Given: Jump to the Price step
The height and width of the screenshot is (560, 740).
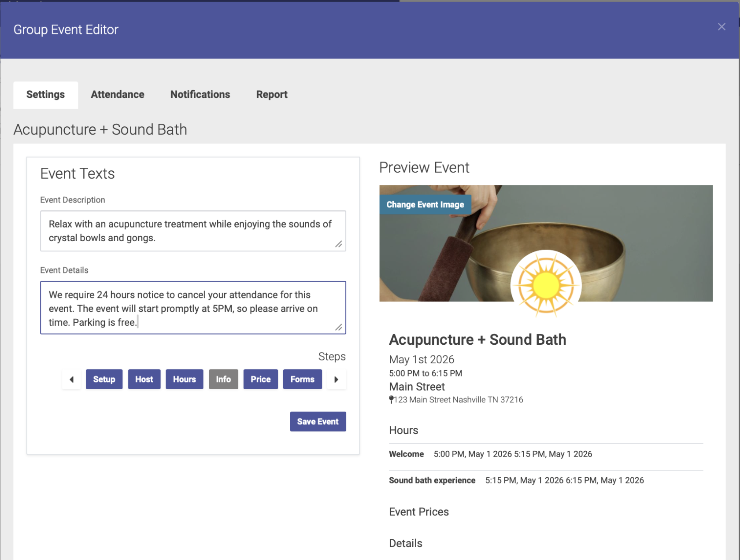Looking at the screenshot, I should 260,379.
